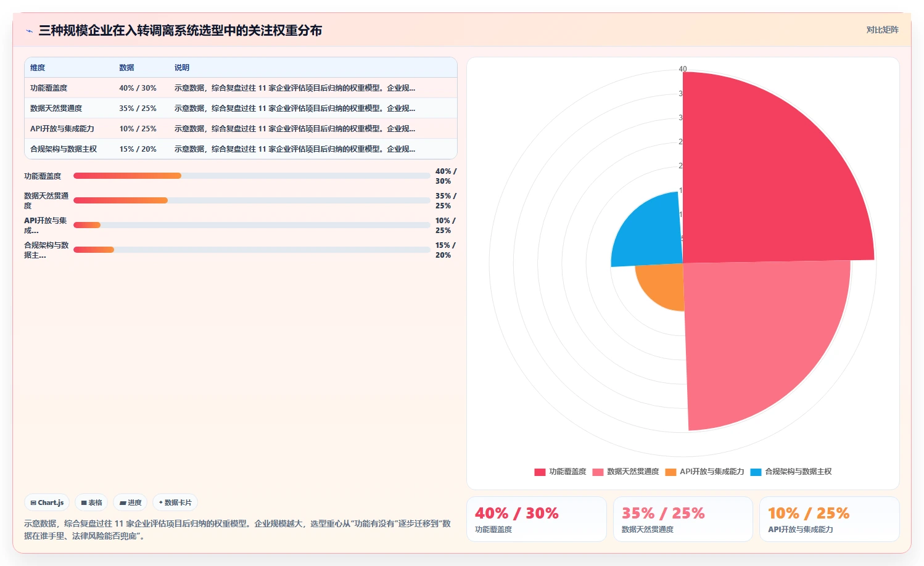Click the API开放与集成 progress bar
Screen dimensions: 924x566
(252, 225)
